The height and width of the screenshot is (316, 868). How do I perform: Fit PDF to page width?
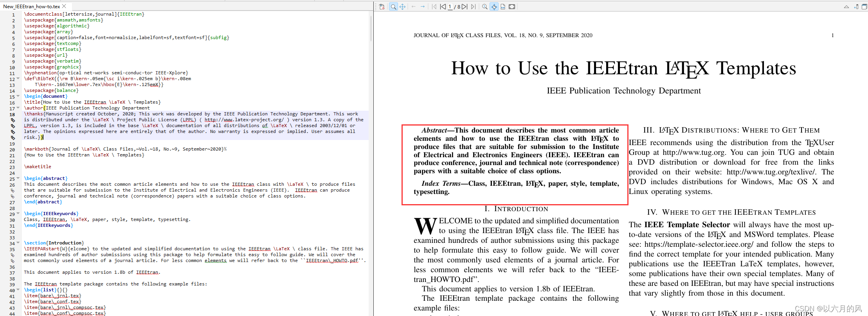[503, 7]
